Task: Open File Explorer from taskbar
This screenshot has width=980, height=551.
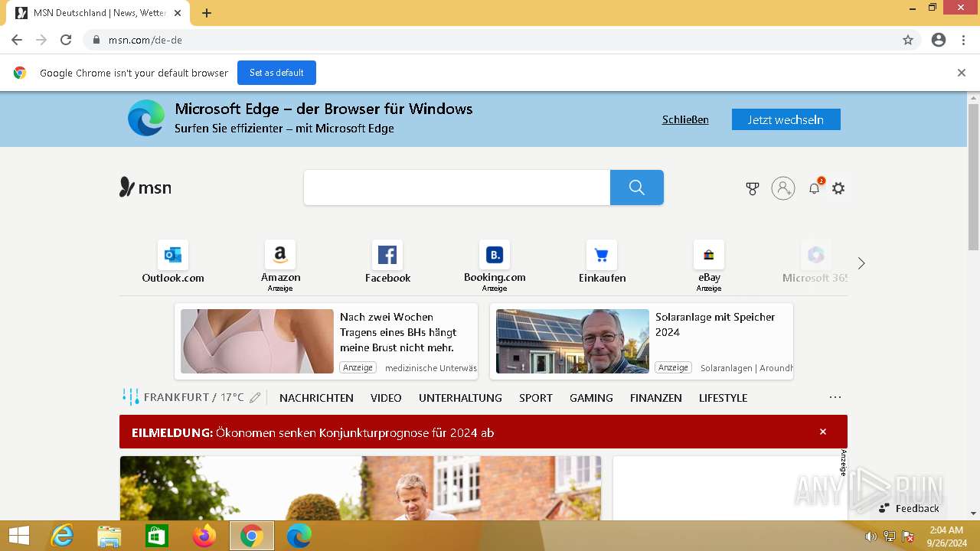Action: [x=109, y=536]
